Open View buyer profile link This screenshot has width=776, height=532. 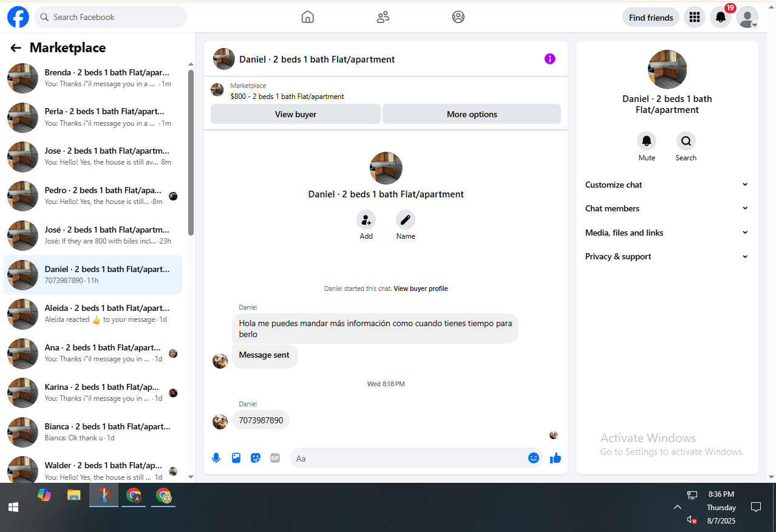tap(421, 288)
